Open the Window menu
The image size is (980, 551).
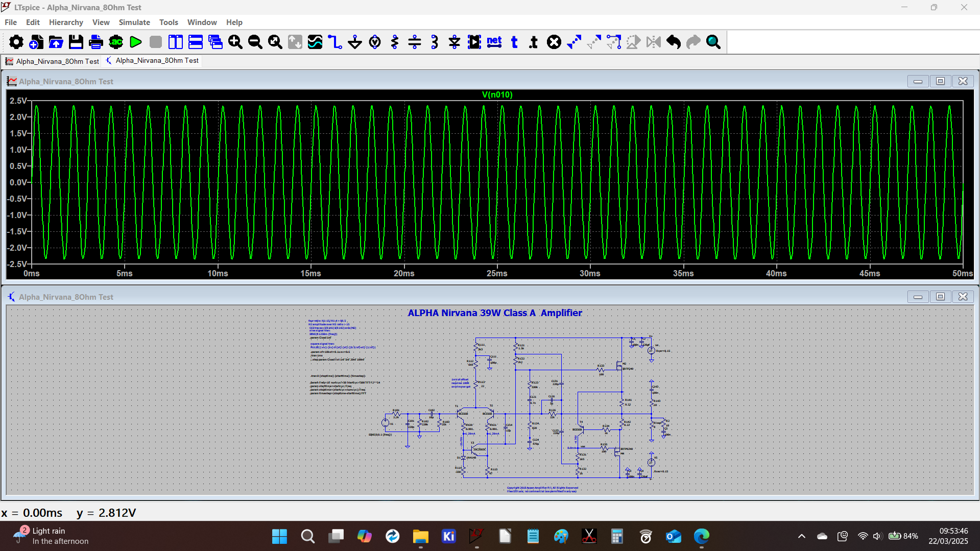coord(202,22)
